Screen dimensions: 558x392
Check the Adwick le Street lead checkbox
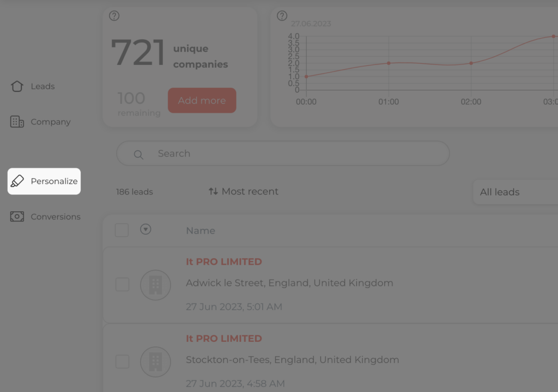click(123, 285)
